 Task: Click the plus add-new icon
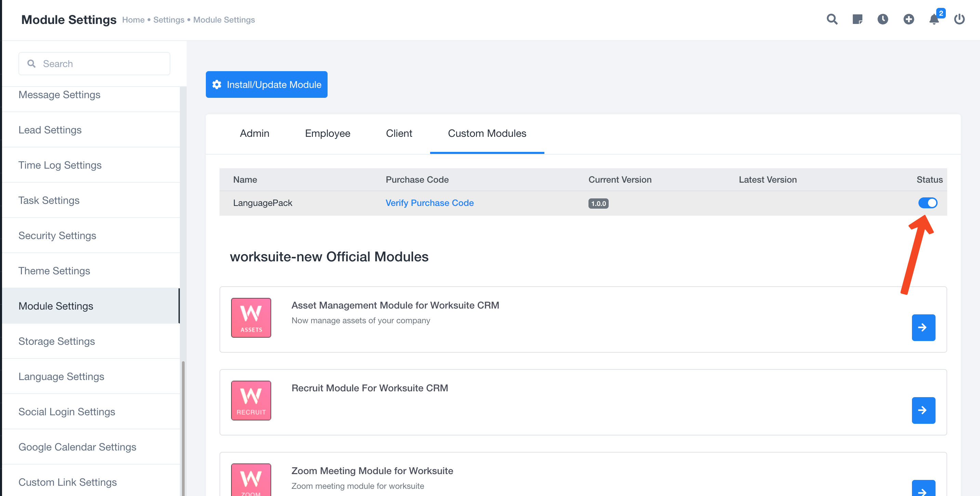909,19
